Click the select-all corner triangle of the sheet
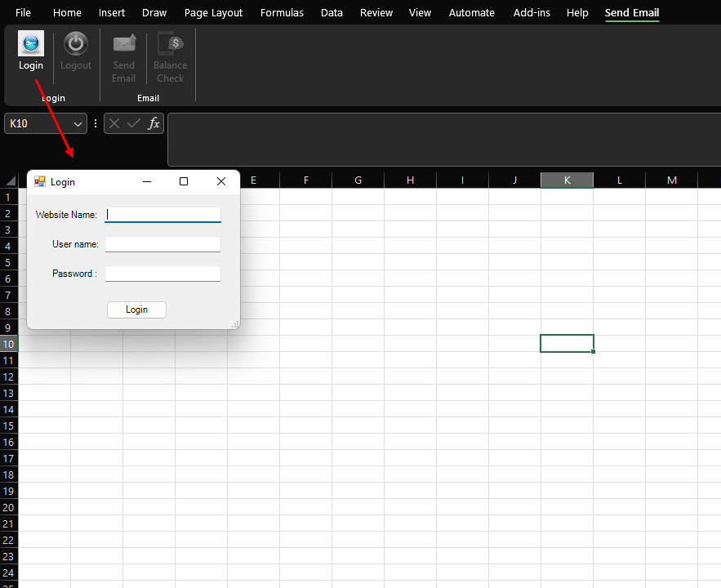 (11, 180)
